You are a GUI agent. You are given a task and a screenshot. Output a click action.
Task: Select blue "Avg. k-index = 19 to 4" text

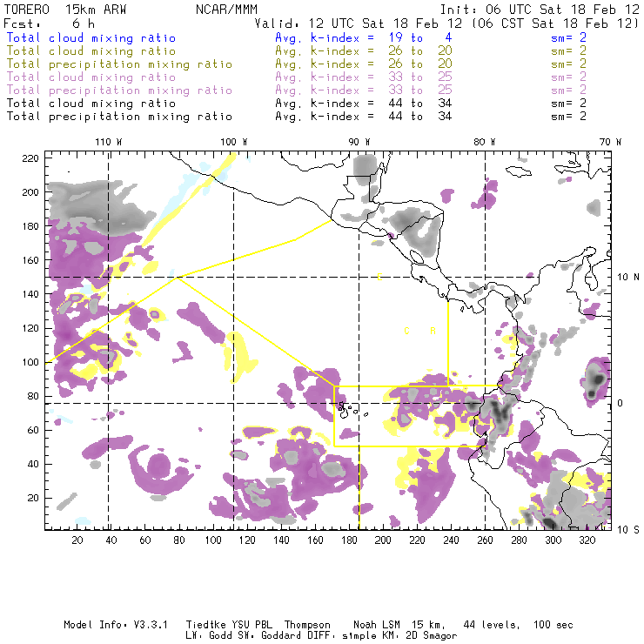click(364, 38)
